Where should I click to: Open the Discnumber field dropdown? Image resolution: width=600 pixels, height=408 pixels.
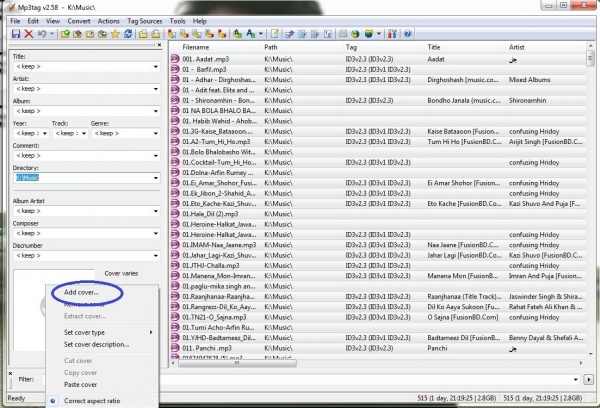click(156, 255)
